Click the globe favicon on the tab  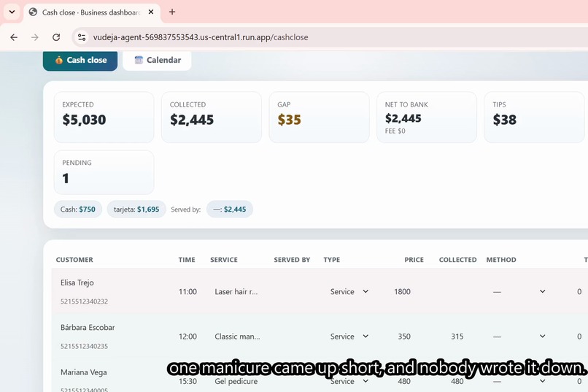33,12
